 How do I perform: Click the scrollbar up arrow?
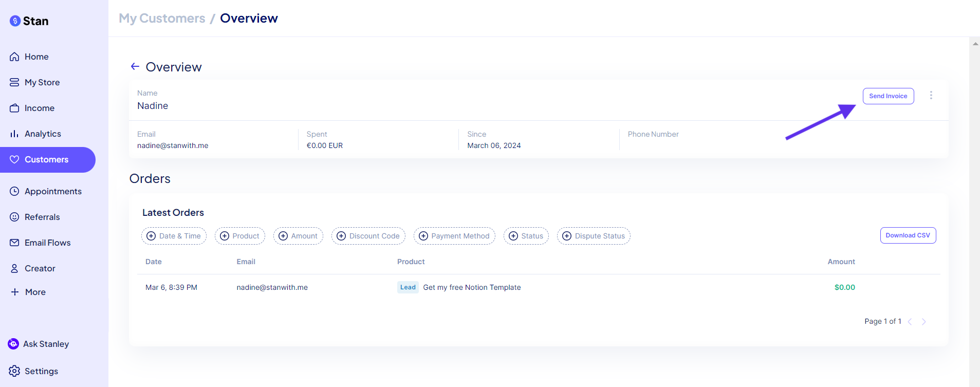(x=975, y=44)
